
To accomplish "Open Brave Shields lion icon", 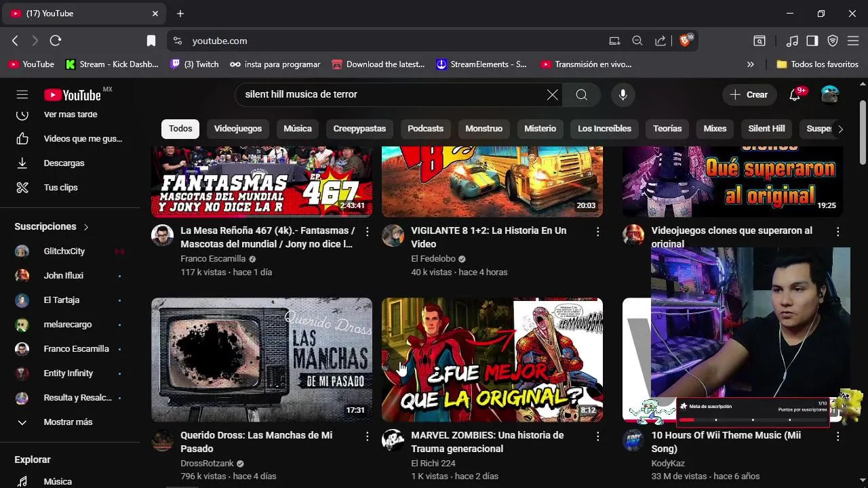I will pos(686,41).
